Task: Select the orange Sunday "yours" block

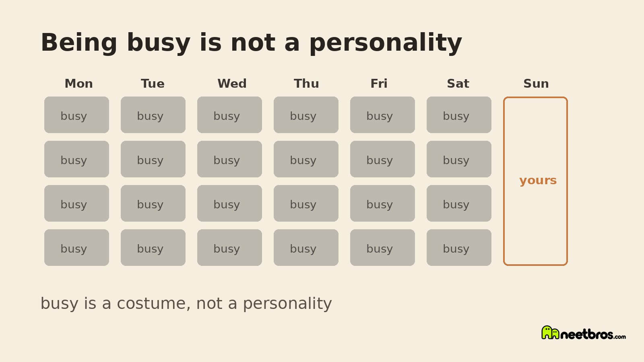Action: point(535,181)
